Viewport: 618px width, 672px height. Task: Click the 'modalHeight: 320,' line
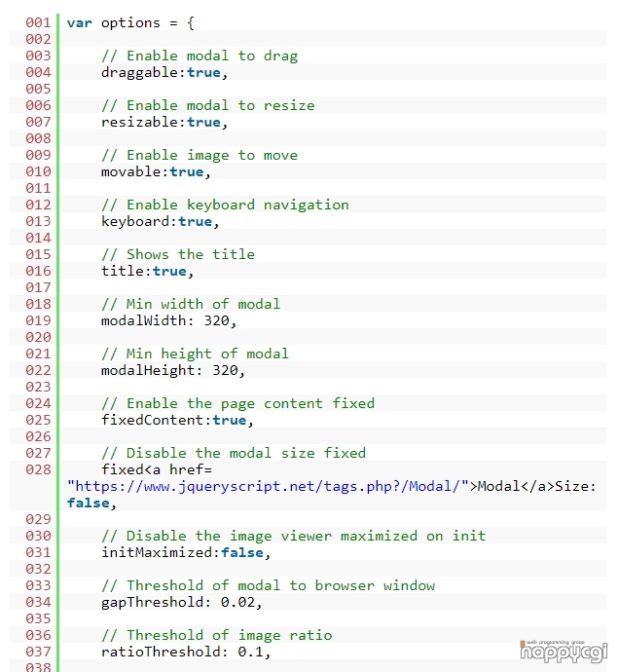(173, 371)
